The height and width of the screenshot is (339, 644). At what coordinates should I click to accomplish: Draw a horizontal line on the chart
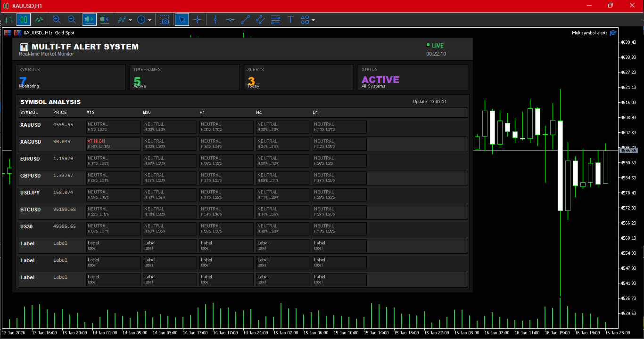[230, 19]
